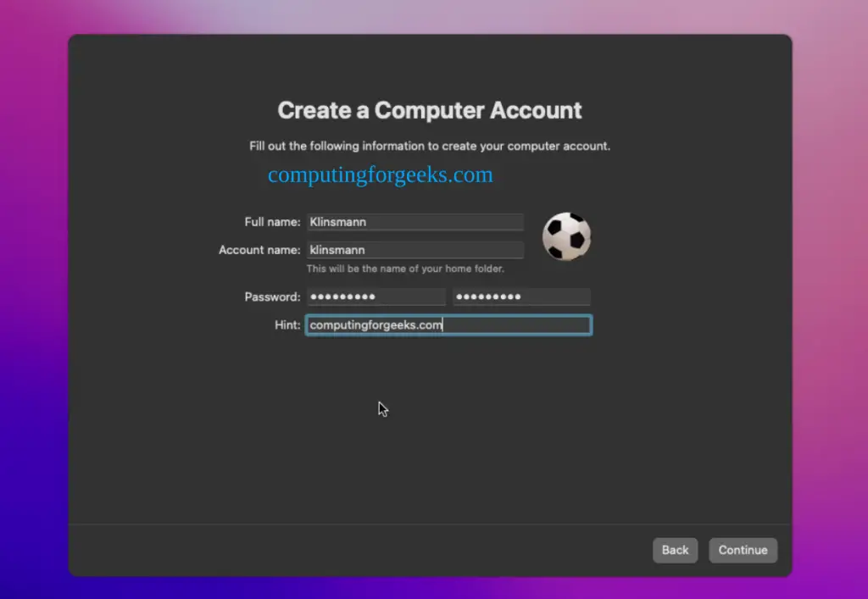Click 'This will be the name of your home folder' text
The image size is (868, 599).
tap(405, 269)
